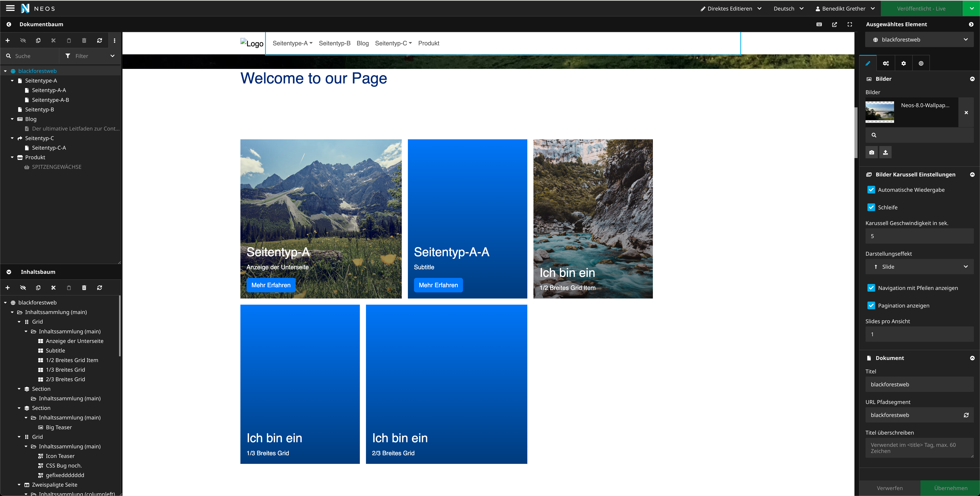Click the cut scissors icon in Dokumentbaum toolbar
The height and width of the screenshot is (496, 980).
(x=53, y=40)
